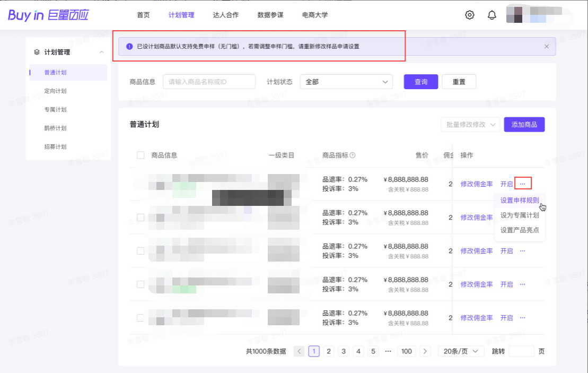Click the previous page arrow in pagination

point(299,351)
